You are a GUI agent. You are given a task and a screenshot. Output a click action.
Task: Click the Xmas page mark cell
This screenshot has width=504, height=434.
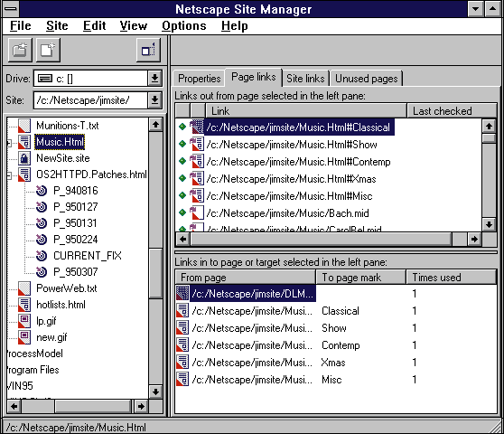pyautogui.click(x=333, y=363)
